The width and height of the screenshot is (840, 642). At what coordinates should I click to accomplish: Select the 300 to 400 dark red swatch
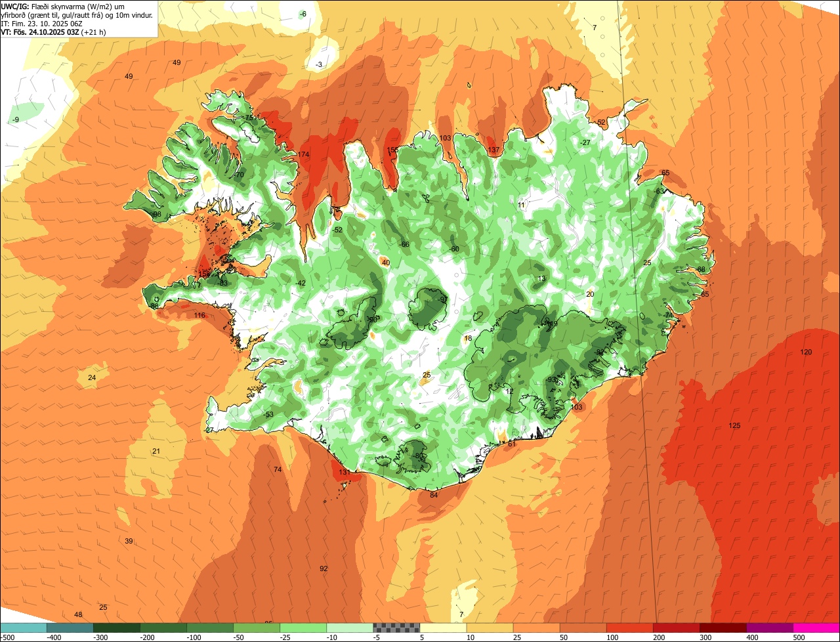click(x=723, y=628)
